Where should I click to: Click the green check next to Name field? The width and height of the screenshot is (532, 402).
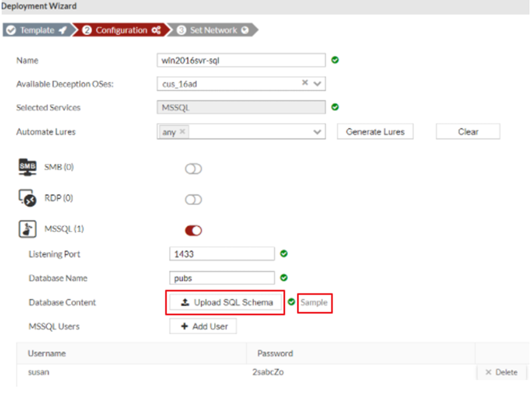coord(335,60)
